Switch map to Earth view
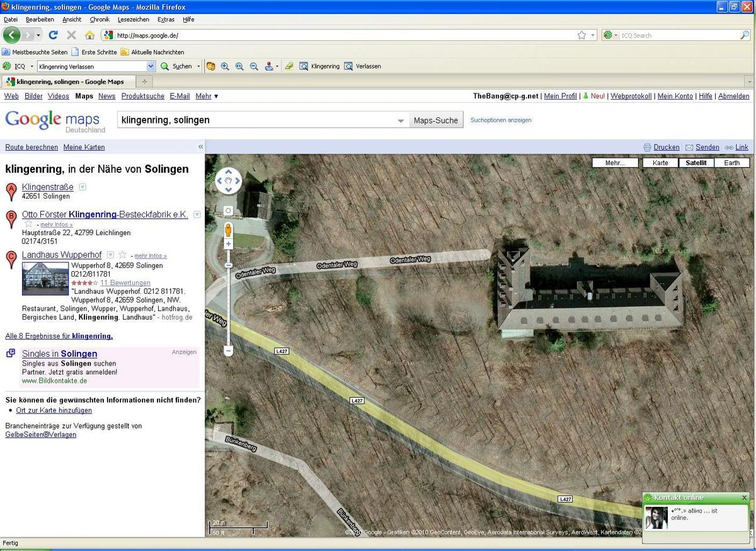The height and width of the screenshot is (551, 756). [732, 163]
